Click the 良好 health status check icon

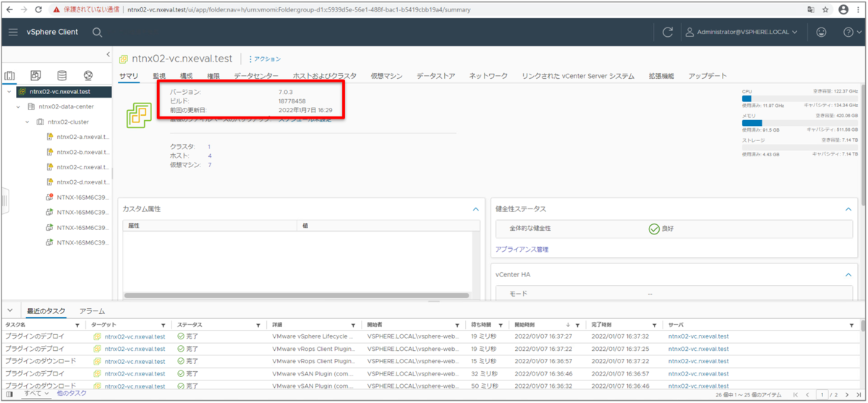click(x=654, y=229)
